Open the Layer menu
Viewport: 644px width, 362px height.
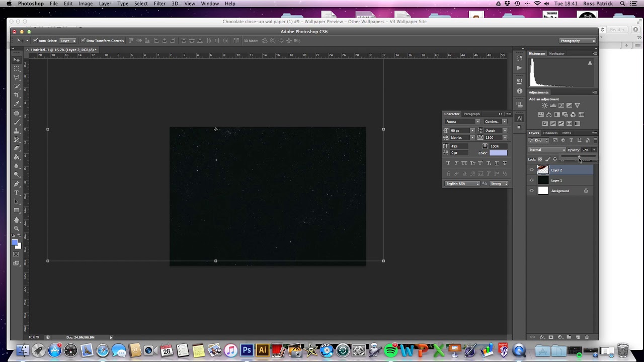coord(105,4)
